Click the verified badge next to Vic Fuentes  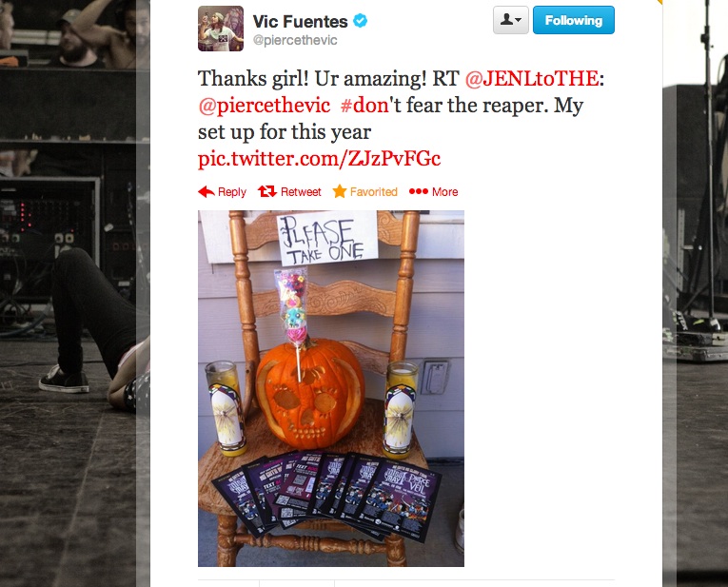coord(361,21)
